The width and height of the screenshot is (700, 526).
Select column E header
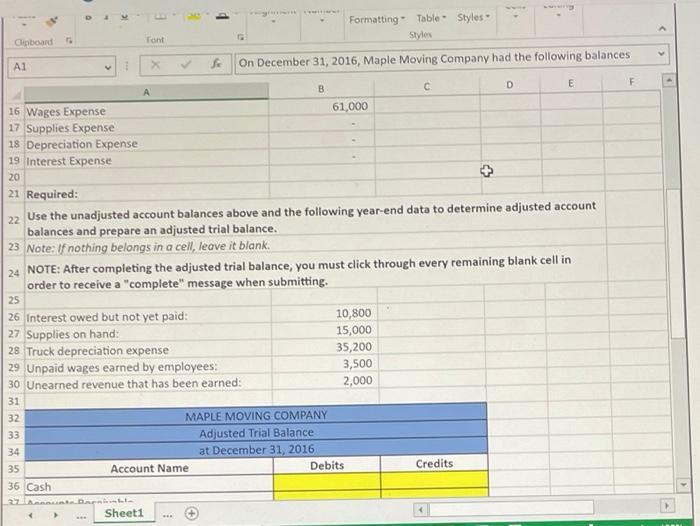point(571,83)
